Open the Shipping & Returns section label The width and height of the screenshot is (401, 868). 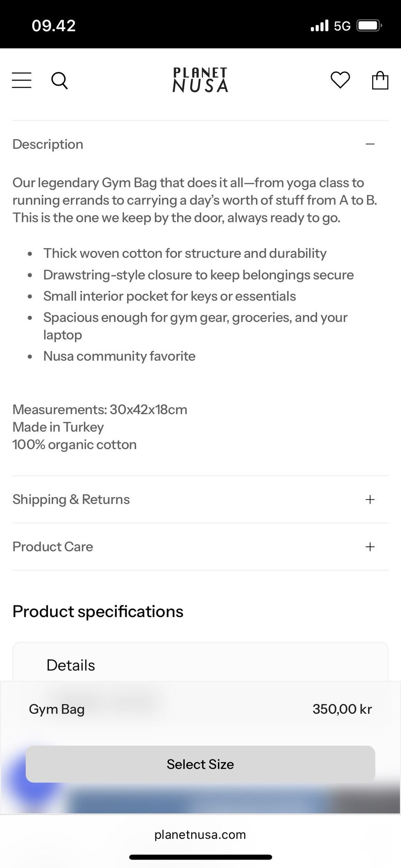[x=71, y=500]
